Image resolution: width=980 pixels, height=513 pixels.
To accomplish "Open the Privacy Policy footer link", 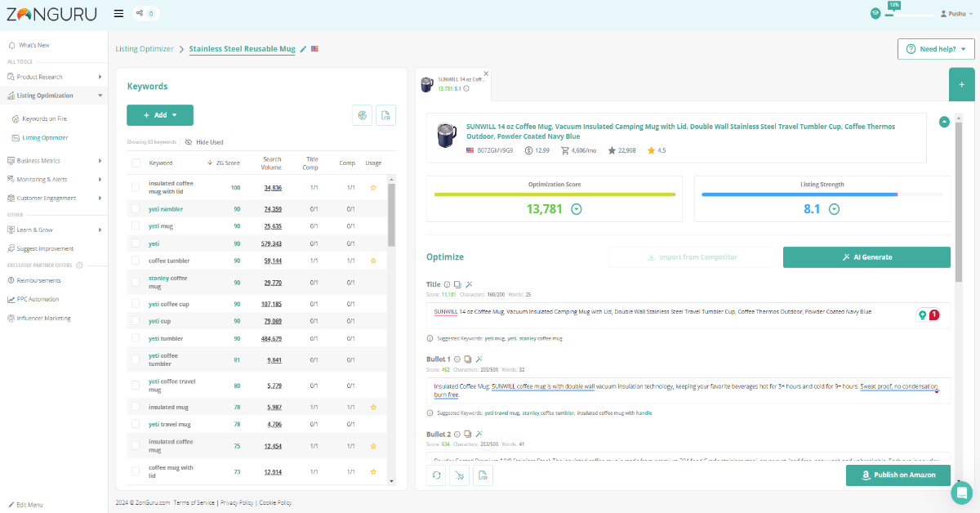I will (x=238, y=502).
